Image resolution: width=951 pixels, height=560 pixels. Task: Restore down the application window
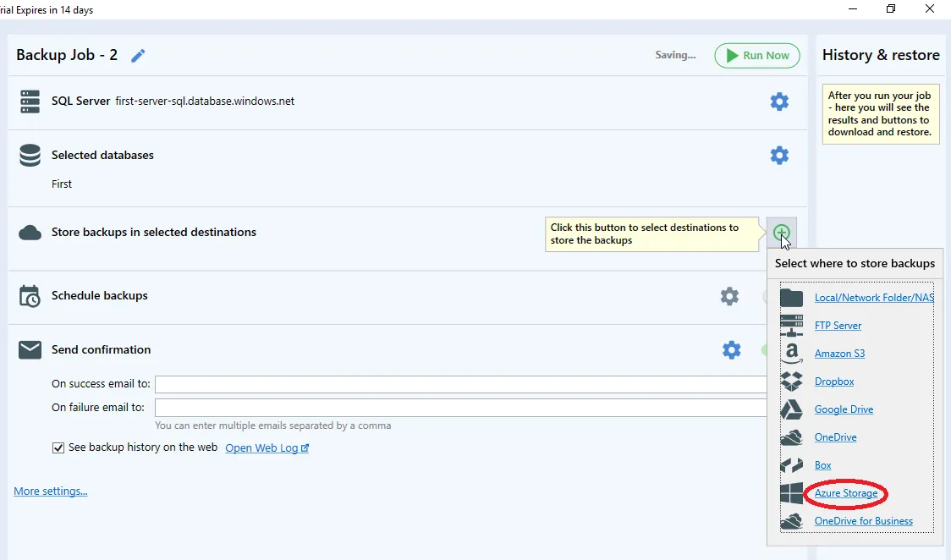[890, 8]
